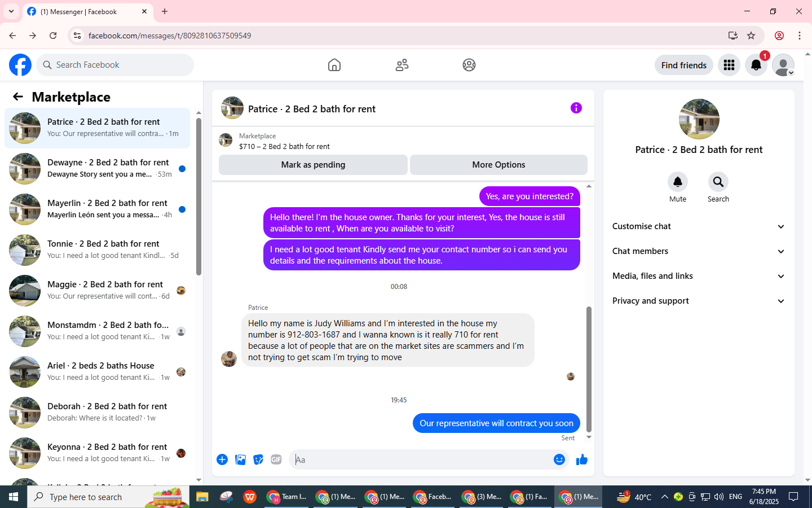
Task: Switch to the (1) Fa... taskbar window
Action: pos(530,497)
